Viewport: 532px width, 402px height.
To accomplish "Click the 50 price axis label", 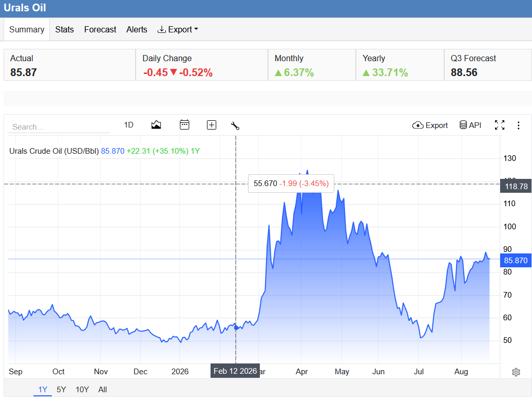I will (x=507, y=340).
